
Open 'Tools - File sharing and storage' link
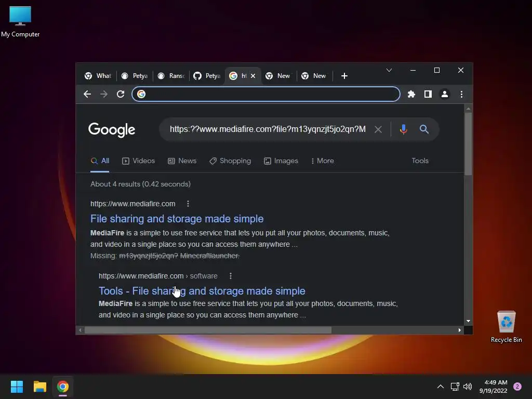click(202, 291)
